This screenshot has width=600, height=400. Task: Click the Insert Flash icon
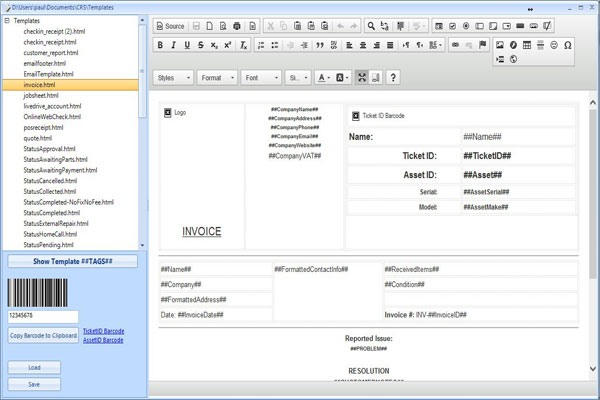click(x=513, y=45)
